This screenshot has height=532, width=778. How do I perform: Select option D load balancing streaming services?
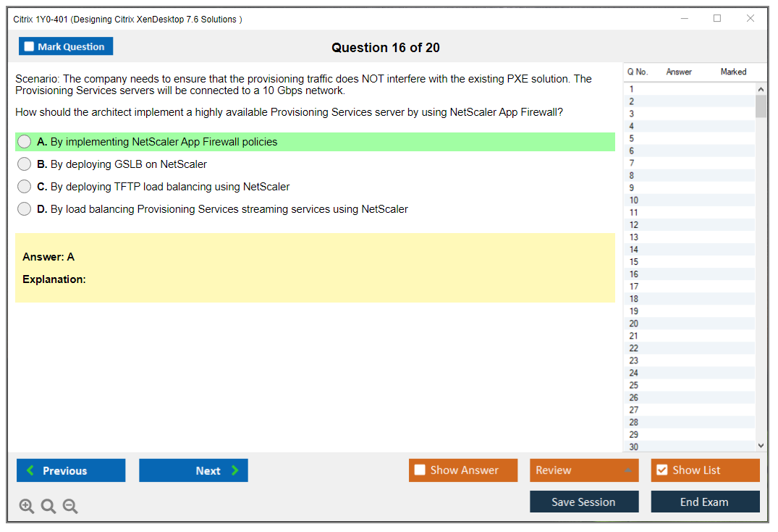[25, 209]
